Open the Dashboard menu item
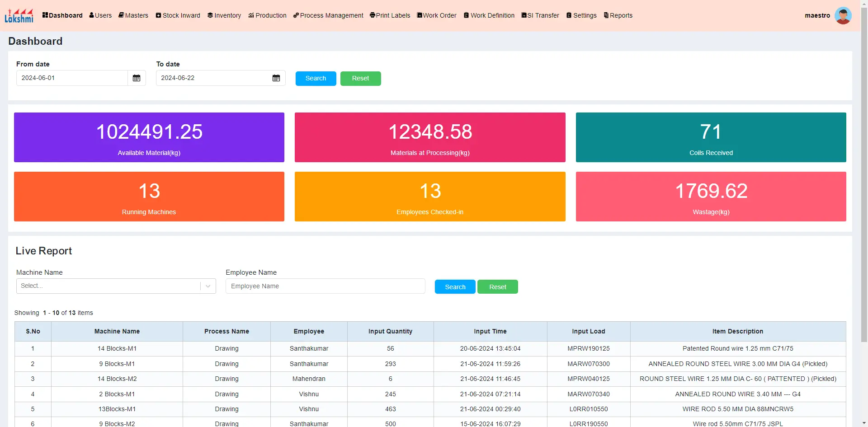This screenshot has width=868, height=427. [62, 15]
